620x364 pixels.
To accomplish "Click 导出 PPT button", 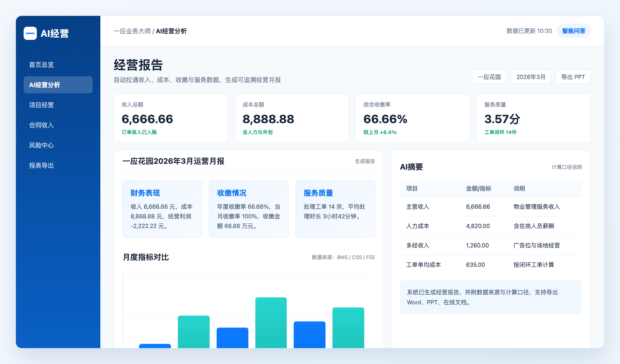I will point(573,77).
